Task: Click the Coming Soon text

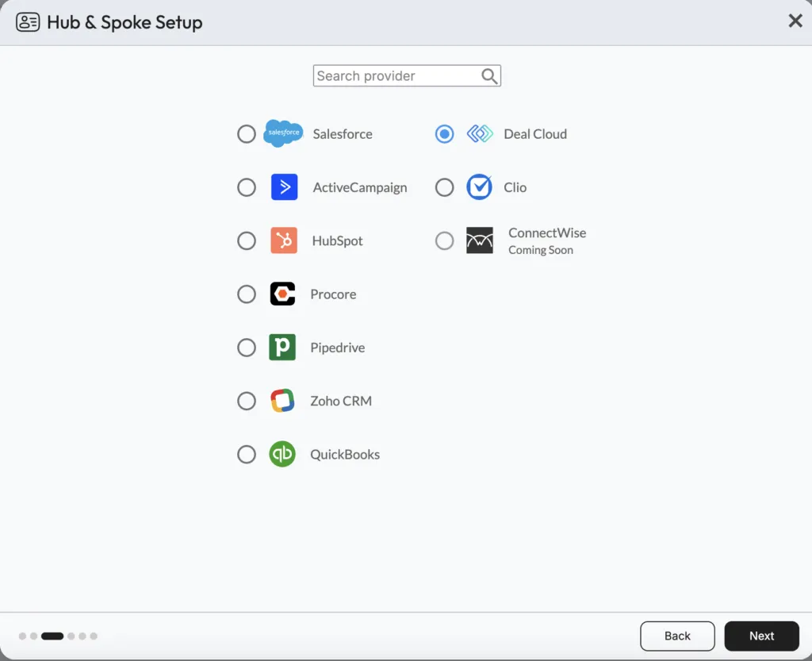Action: pyautogui.click(x=541, y=250)
